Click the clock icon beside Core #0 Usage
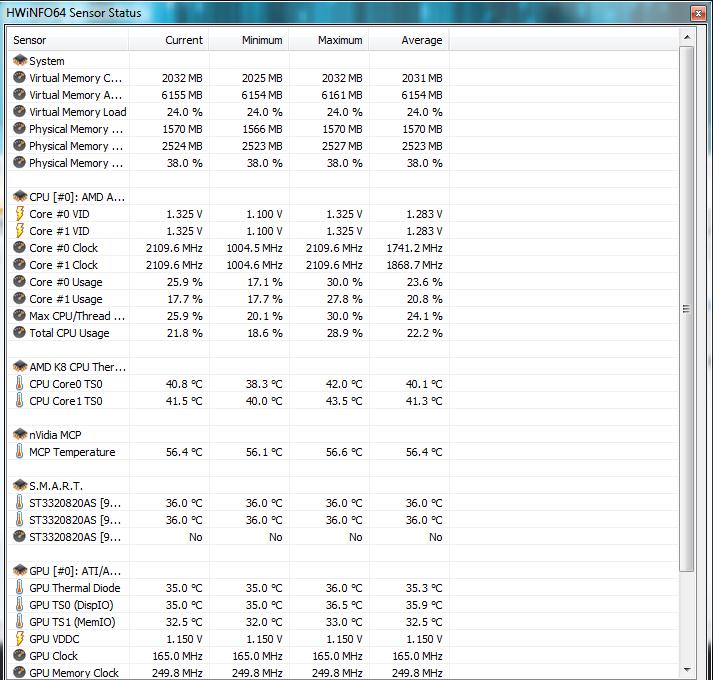713x680 pixels. point(19,281)
